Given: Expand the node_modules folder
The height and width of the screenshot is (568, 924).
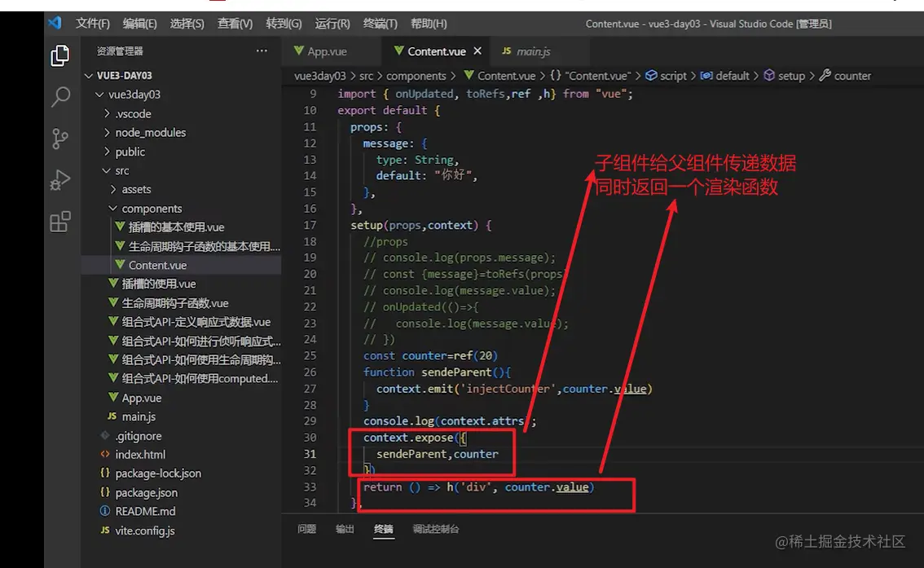Looking at the screenshot, I should coord(107,133).
